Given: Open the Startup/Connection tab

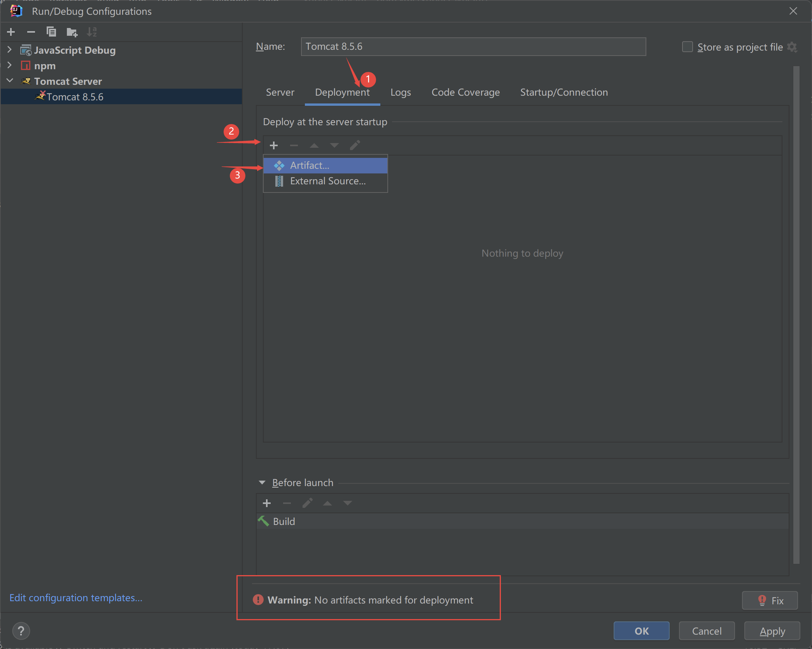Looking at the screenshot, I should [564, 92].
